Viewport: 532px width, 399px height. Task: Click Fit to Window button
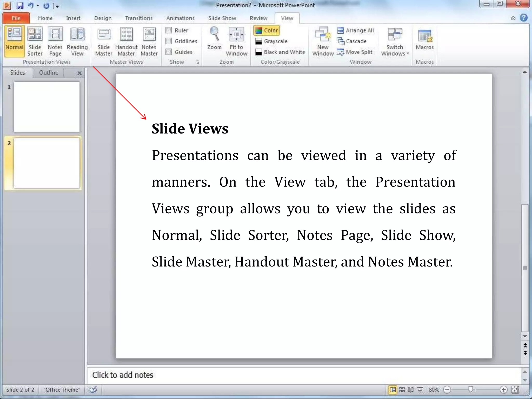click(236, 41)
